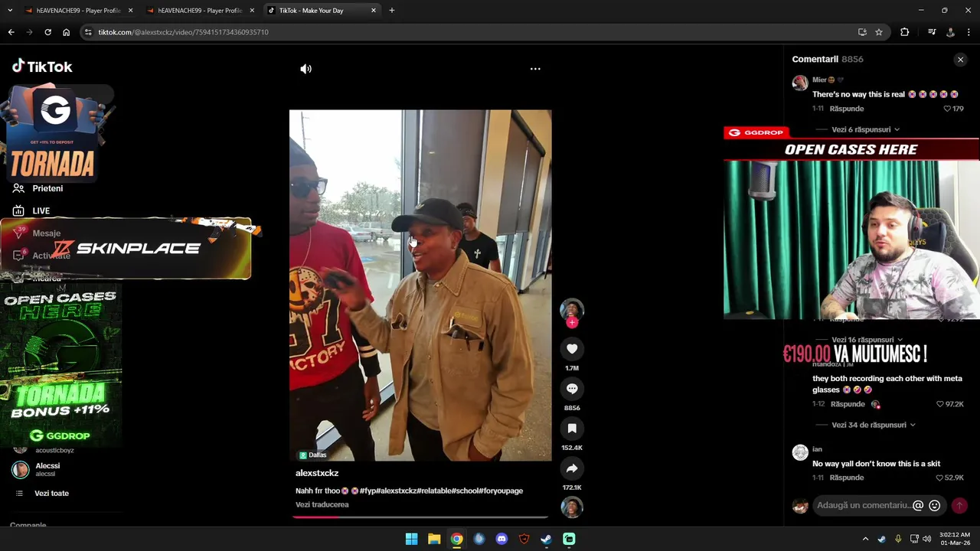Image resolution: width=980 pixels, height=551 pixels.
Task: Mute the TikTok video sound
Action: point(305,69)
